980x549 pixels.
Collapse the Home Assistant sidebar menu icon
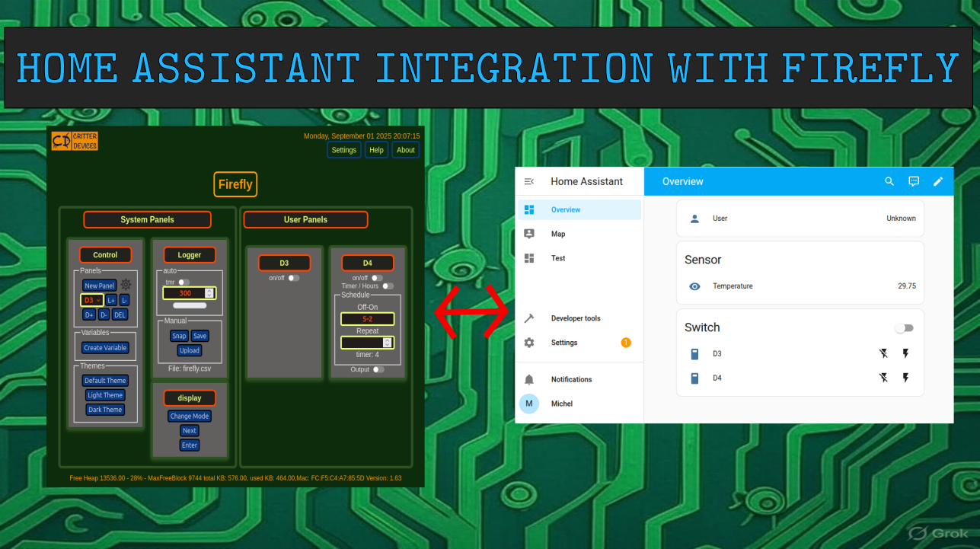pyautogui.click(x=529, y=181)
